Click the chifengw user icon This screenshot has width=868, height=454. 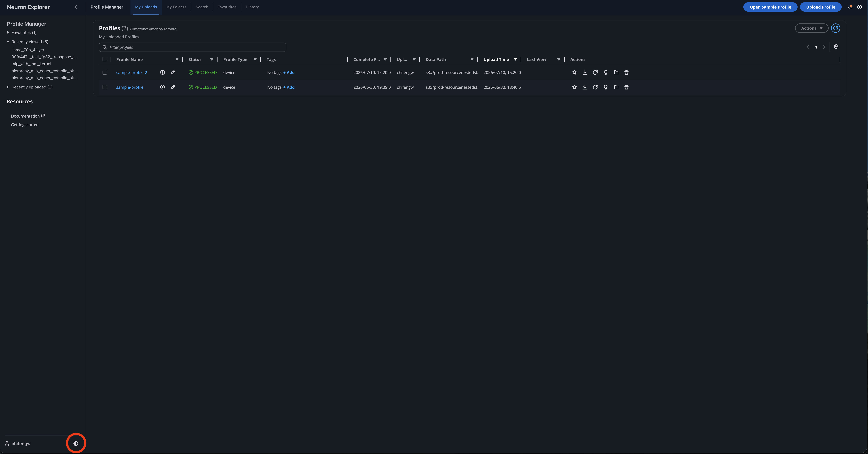pos(7,444)
